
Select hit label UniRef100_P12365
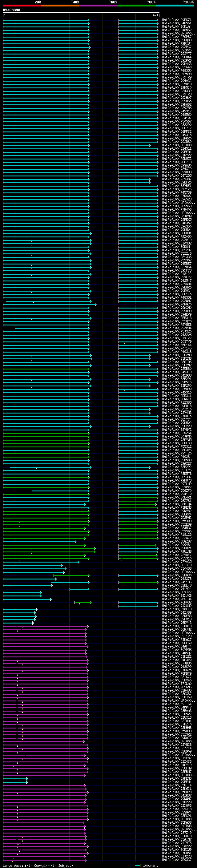[x=177, y=402]
